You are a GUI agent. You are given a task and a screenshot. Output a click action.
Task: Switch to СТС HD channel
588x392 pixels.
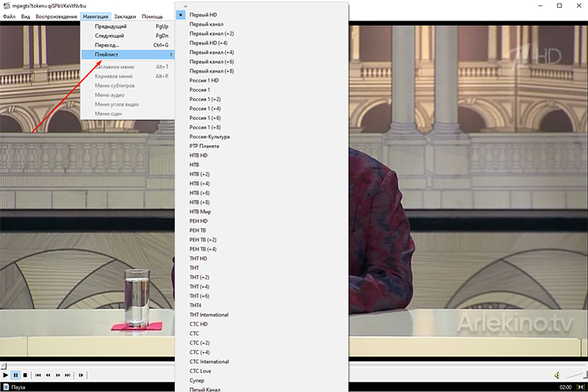[x=261, y=324]
